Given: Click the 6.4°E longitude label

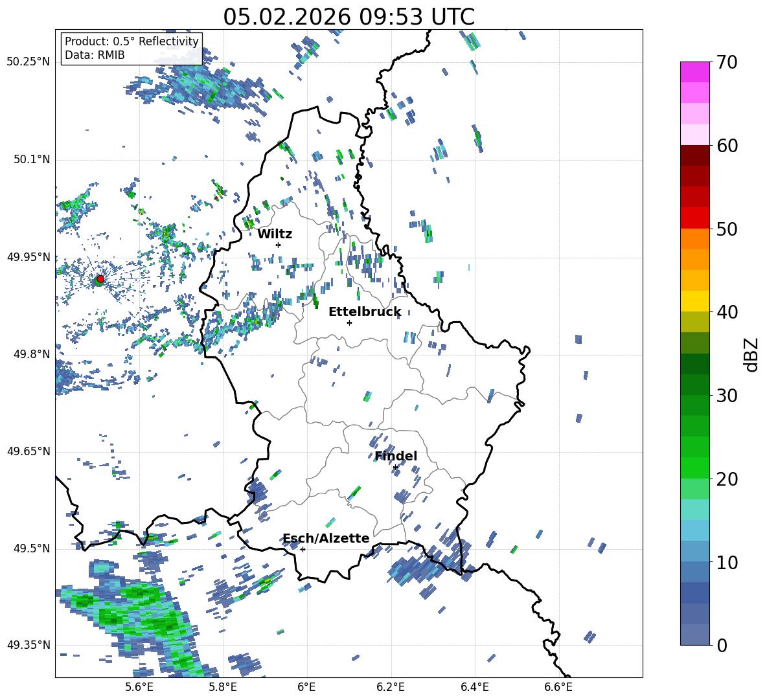Looking at the screenshot, I should tap(474, 687).
